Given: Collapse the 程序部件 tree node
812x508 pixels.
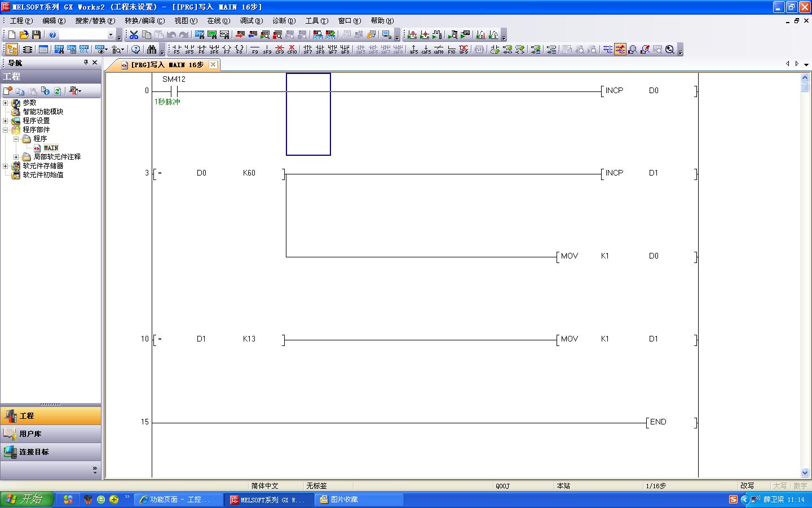Looking at the screenshot, I should (6, 130).
